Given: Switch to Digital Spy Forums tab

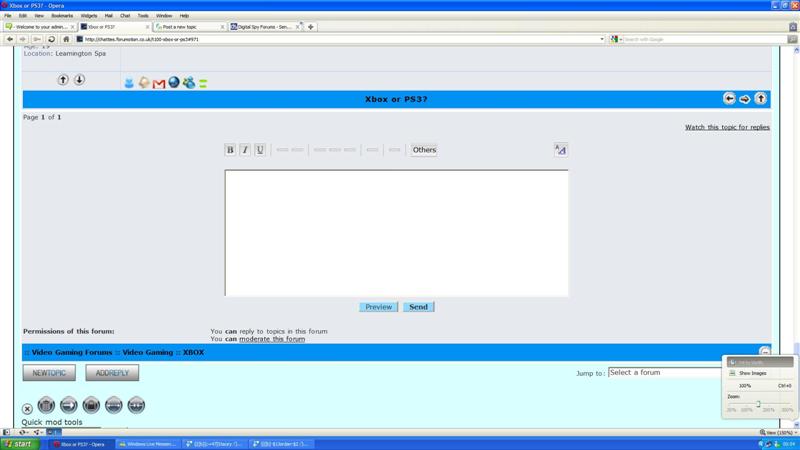Looking at the screenshot, I should click(265, 27).
